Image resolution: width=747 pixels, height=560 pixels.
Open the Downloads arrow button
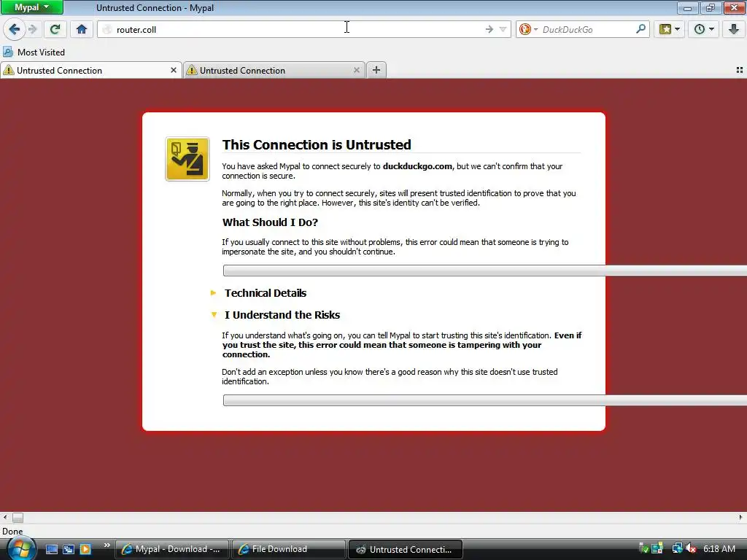[x=734, y=29]
